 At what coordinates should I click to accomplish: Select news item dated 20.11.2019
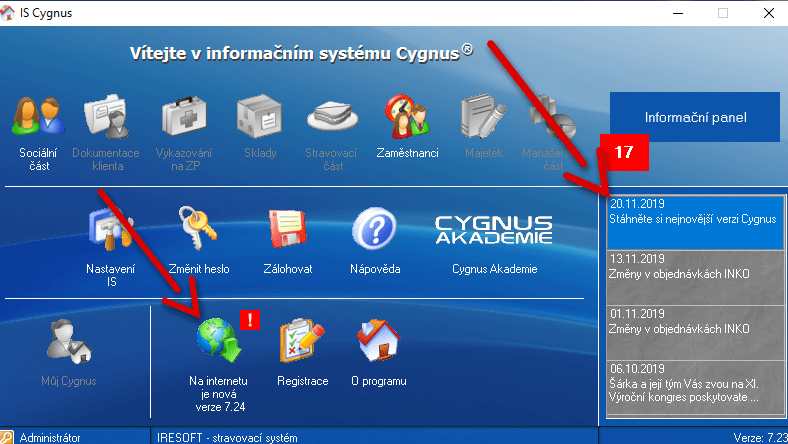tap(695, 222)
